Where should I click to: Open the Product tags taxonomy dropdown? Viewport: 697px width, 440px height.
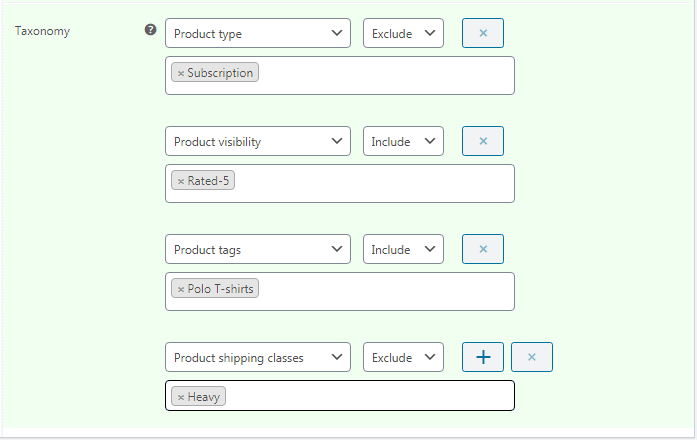(257, 249)
